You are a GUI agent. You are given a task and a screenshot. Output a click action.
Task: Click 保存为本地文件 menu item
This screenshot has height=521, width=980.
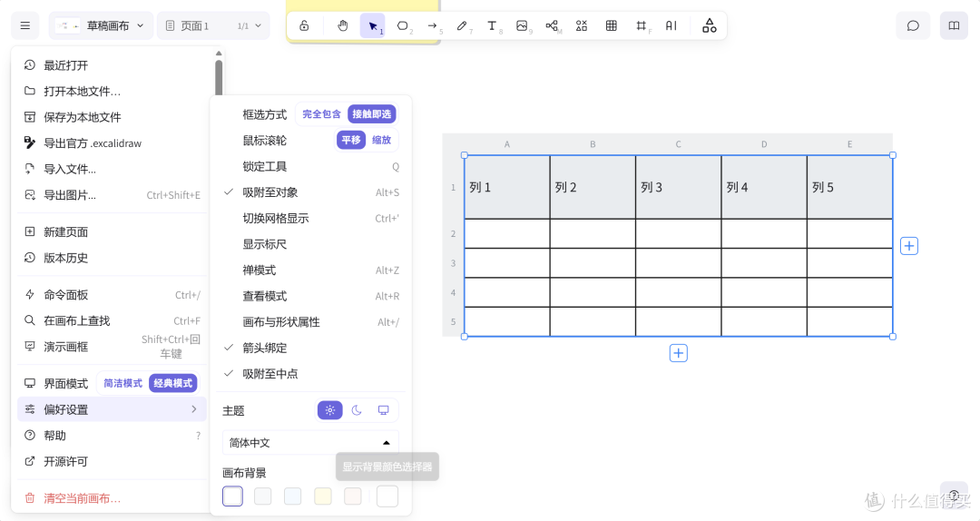pyautogui.click(x=112, y=117)
